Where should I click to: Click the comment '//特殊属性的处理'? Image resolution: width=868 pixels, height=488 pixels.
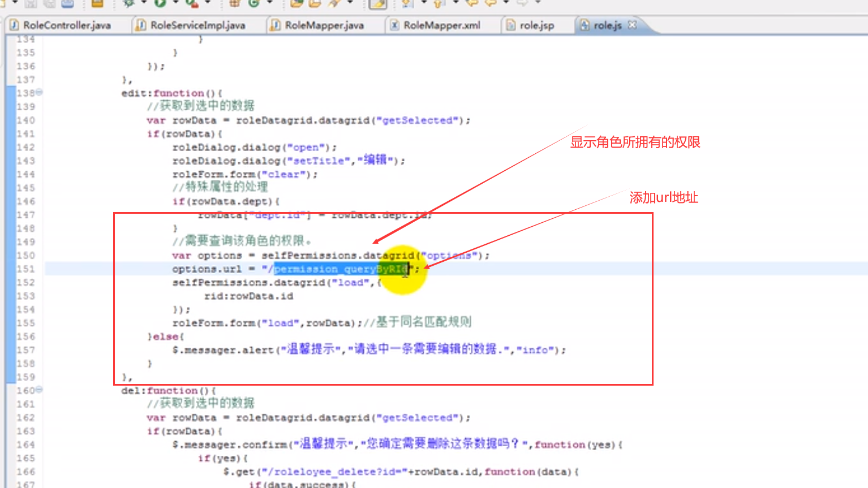(x=220, y=187)
